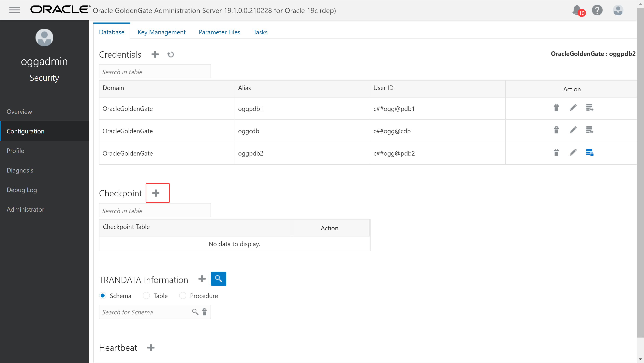644x363 pixels.
Task: Delete the oggpdb1 credential
Action: tap(556, 108)
